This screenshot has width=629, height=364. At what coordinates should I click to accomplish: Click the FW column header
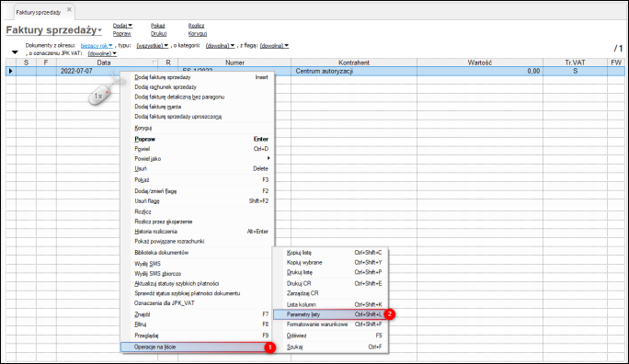point(616,63)
